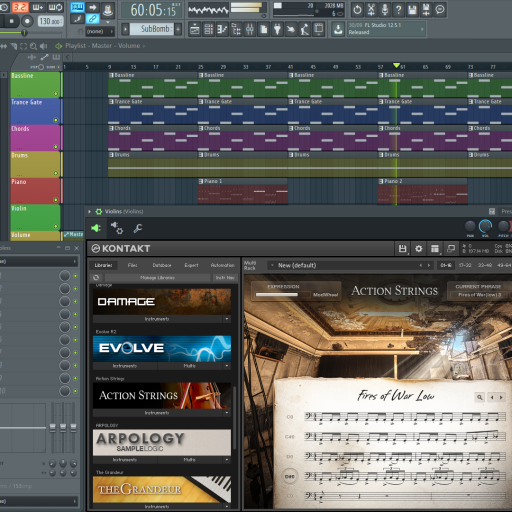Click stamp tool icon in top toolbar

(108, 10)
